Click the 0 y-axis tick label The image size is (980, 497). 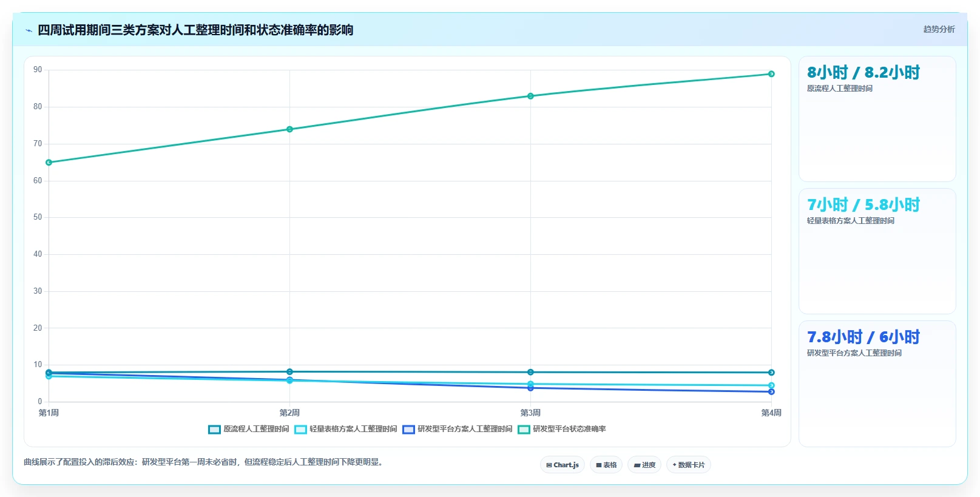(40, 401)
